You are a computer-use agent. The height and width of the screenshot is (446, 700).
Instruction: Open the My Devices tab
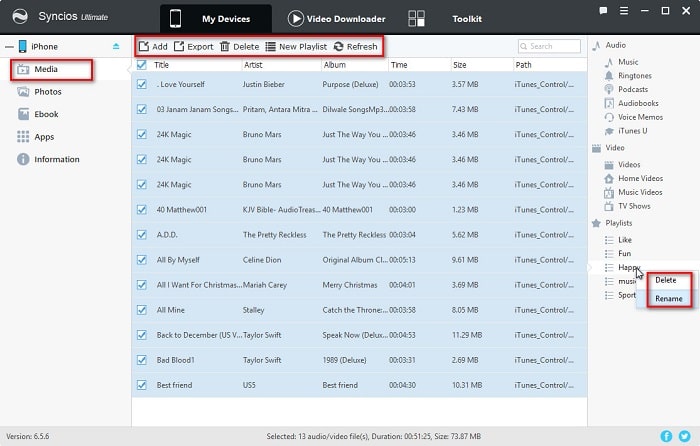coord(216,19)
